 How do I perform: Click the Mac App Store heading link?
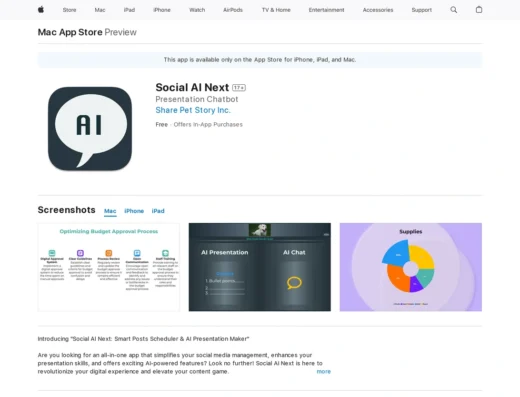coord(70,32)
